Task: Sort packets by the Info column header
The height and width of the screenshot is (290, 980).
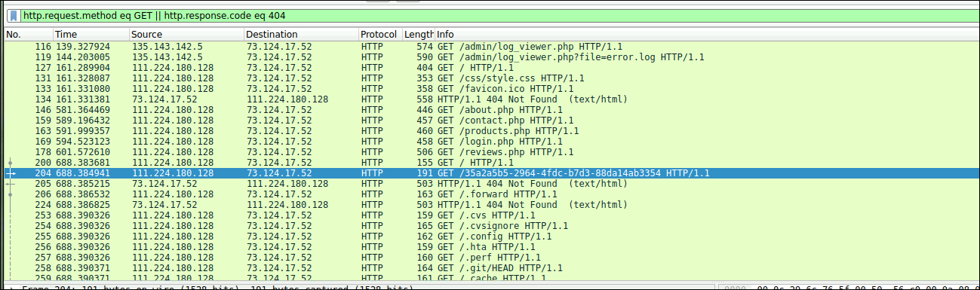Action: pos(707,35)
